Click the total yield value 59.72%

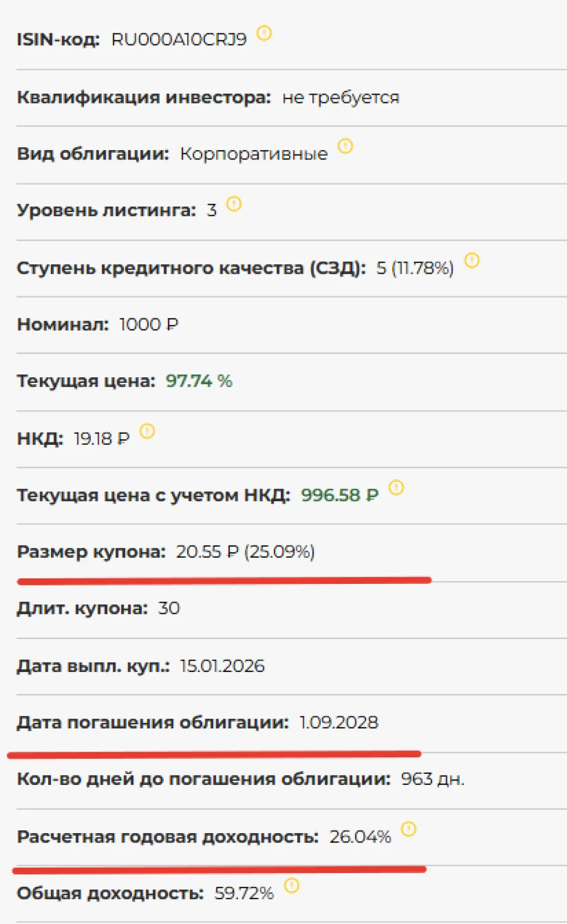(244, 894)
